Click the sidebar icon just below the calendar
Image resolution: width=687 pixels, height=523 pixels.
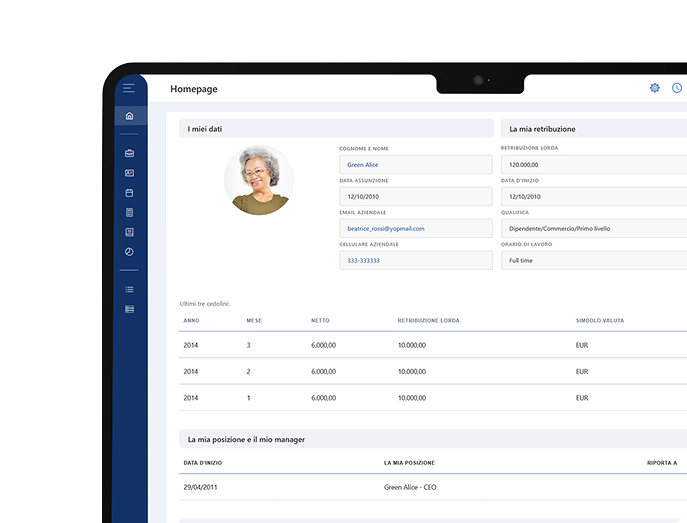pos(129,212)
